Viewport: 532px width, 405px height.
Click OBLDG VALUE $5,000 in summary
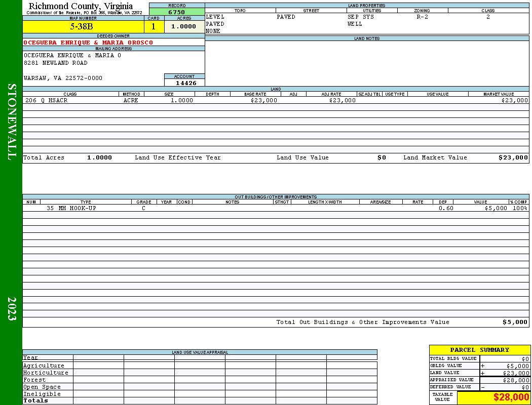point(517,366)
